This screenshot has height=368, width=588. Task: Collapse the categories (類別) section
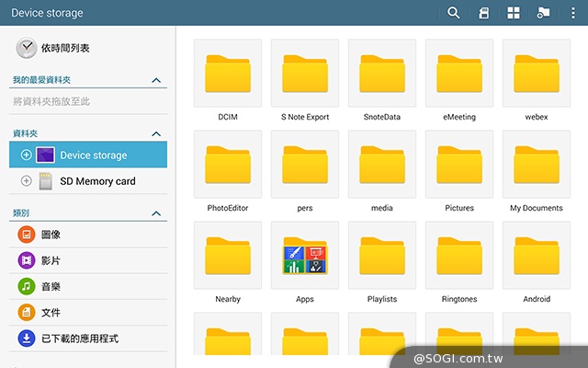[156, 213]
